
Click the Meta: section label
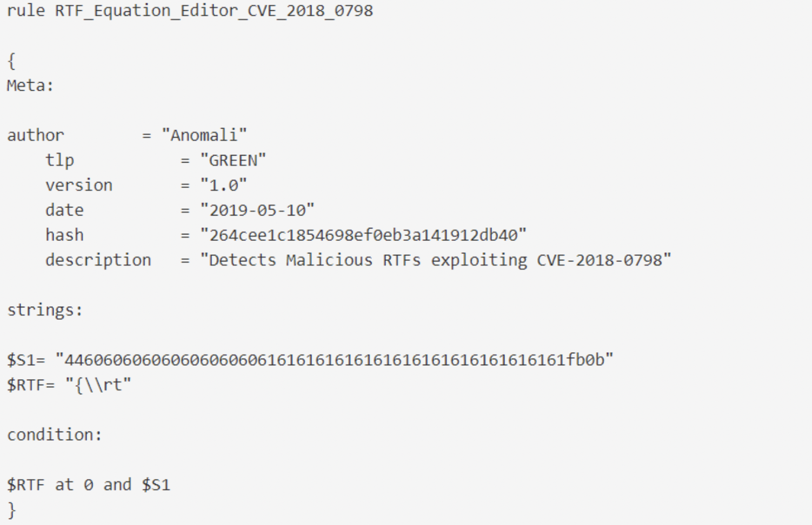click(x=30, y=85)
